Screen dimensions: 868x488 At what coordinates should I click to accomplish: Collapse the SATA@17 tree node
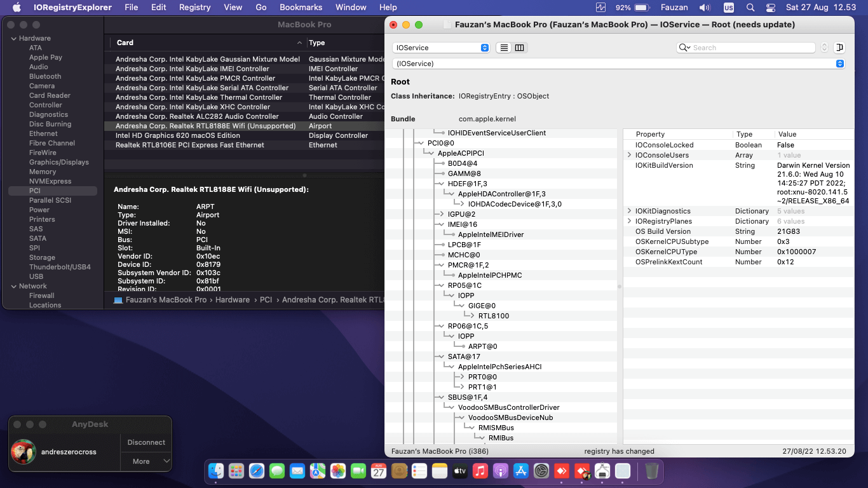point(442,356)
